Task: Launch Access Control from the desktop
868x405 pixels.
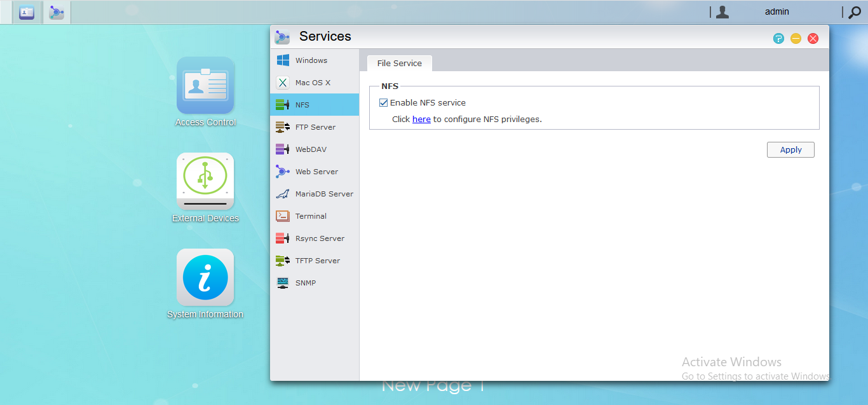Action: (205, 86)
